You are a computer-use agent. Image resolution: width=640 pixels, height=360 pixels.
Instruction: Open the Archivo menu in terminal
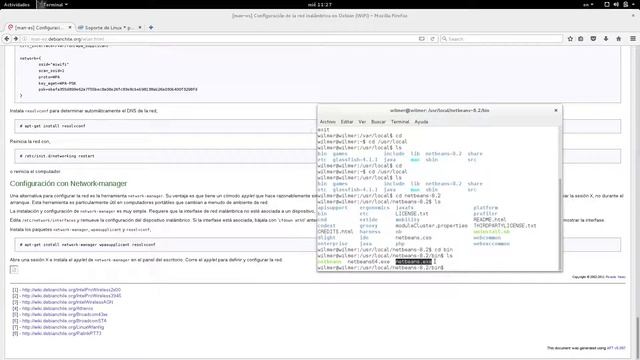pos(327,122)
